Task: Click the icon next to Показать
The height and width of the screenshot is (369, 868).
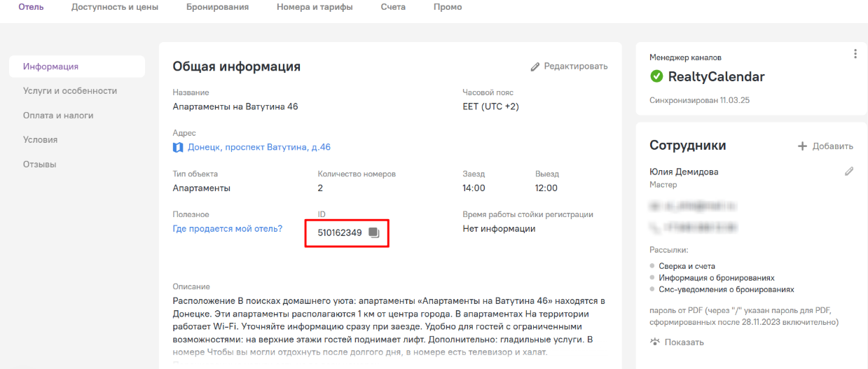Action: [x=655, y=342]
